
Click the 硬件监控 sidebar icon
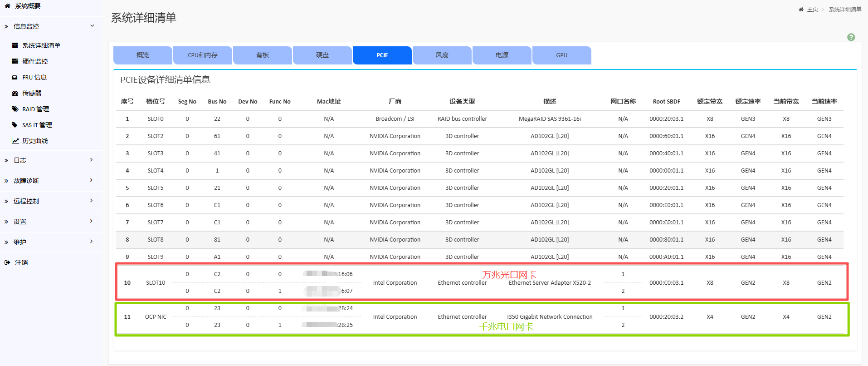click(x=15, y=61)
